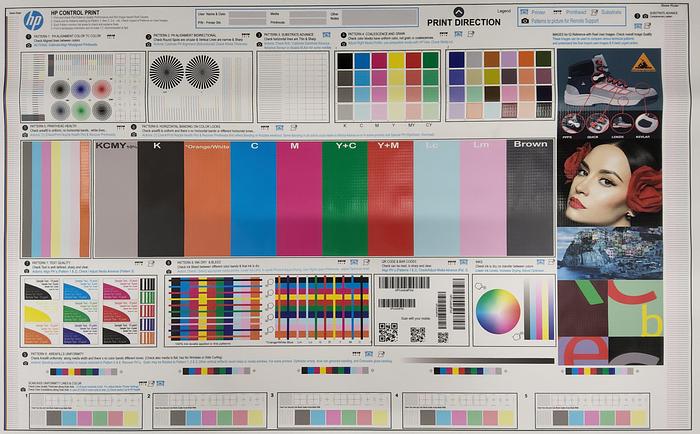Click the top yellow swatch in Pattern 4 grid
The width and height of the screenshot is (700, 434).
pos(396,61)
